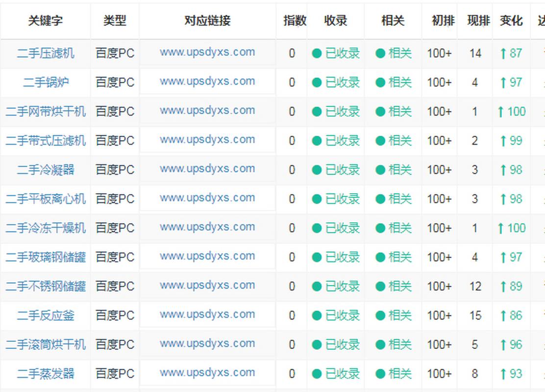
Task: Click the 现排 column header
Action: [479, 21]
